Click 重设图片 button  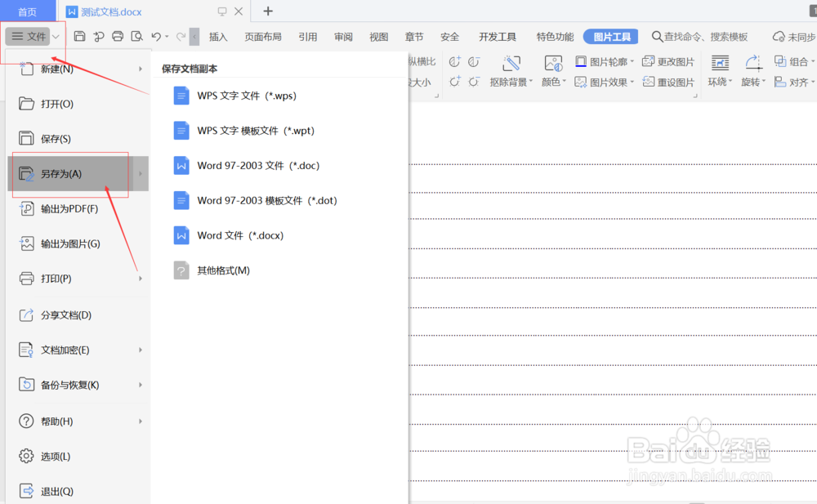click(x=668, y=83)
